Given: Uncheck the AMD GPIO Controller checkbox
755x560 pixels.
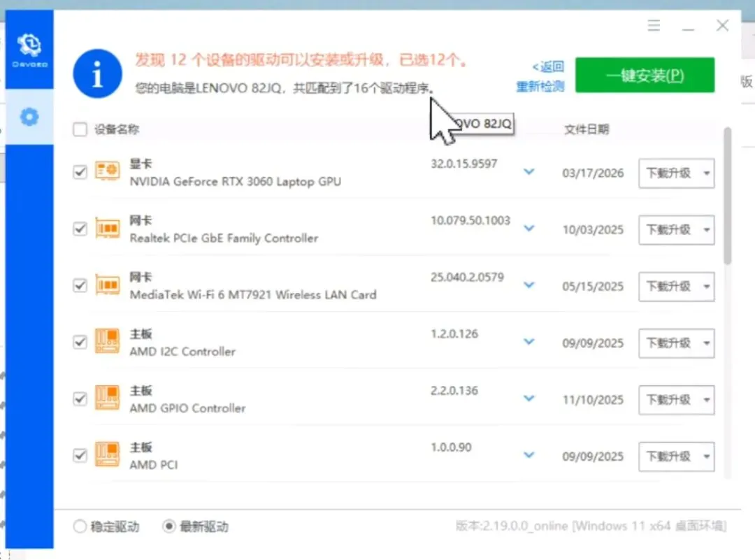Looking at the screenshot, I should (80, 399).
